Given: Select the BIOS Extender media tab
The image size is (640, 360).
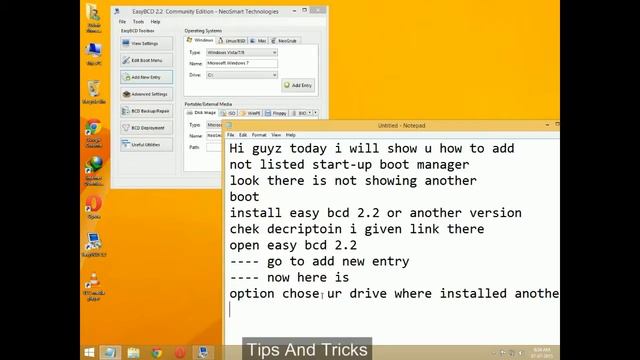Looking at the screenshot, I should (299, 113).
